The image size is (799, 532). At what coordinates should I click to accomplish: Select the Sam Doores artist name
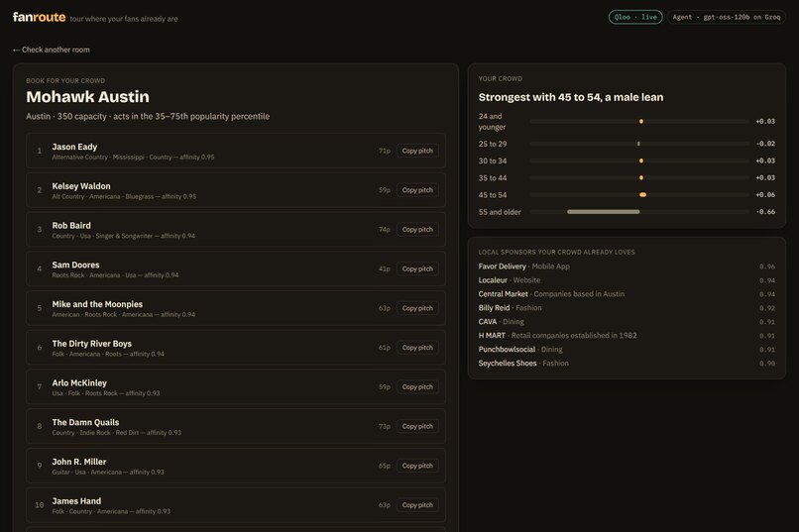pyautogui.click(x=75, y=265)
